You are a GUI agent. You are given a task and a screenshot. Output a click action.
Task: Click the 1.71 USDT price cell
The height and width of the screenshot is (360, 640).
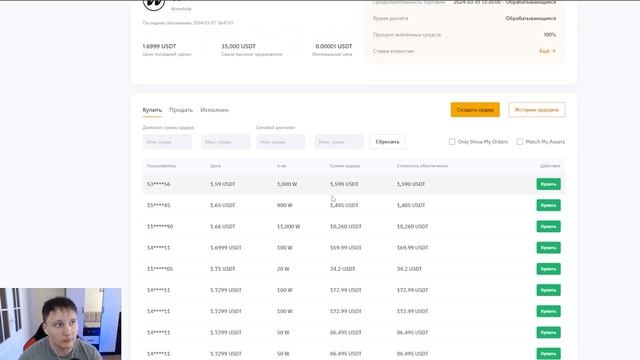pos(222,269)
